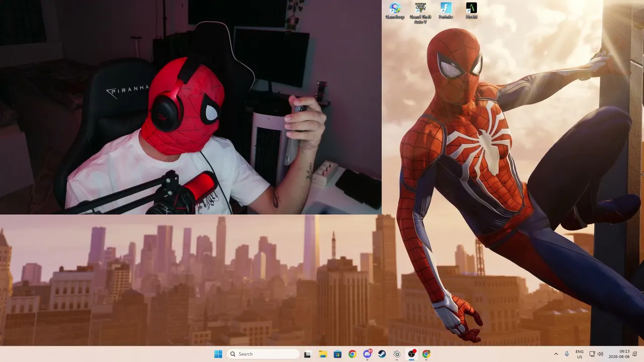Open the Gameloop desktop shortcut
The image size is (644, 362).
395,11
